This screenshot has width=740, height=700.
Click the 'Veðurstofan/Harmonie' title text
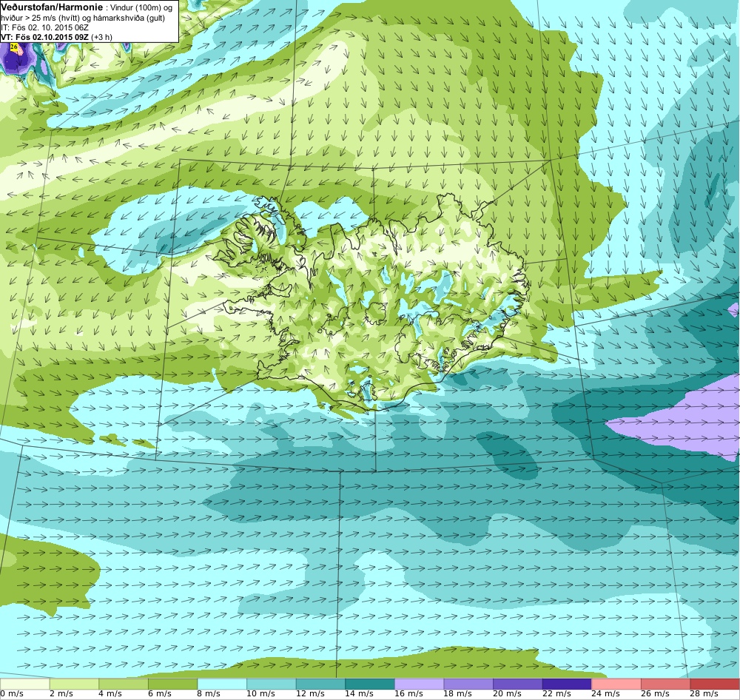[x=52, y=7]
